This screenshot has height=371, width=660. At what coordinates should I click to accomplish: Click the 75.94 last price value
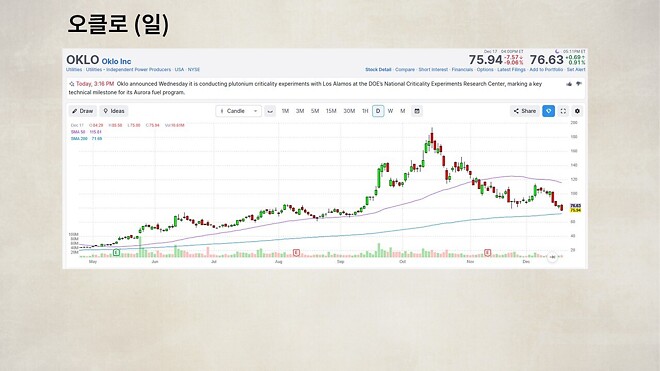point(485,60)
